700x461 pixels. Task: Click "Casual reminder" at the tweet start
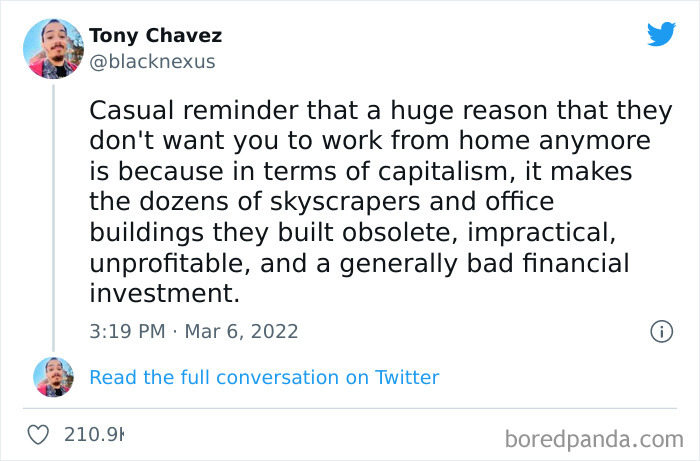194,111
